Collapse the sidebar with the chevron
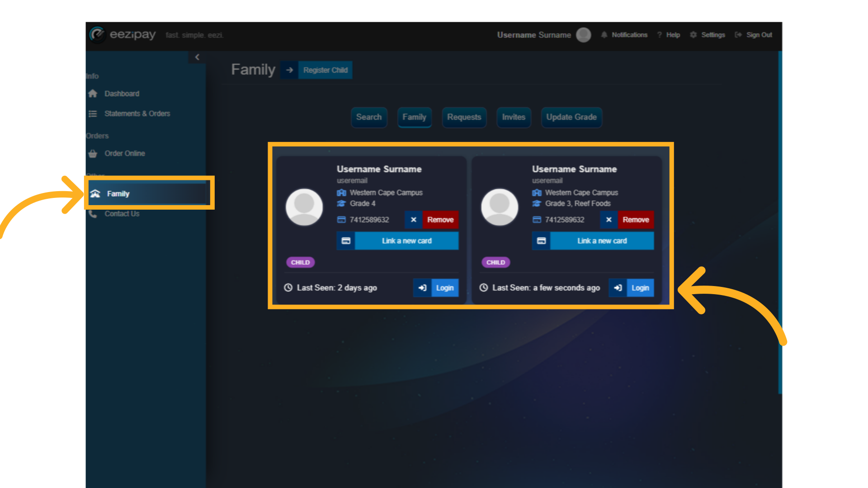The height and width of the screenshot is (488, 868). coord(197,57)
